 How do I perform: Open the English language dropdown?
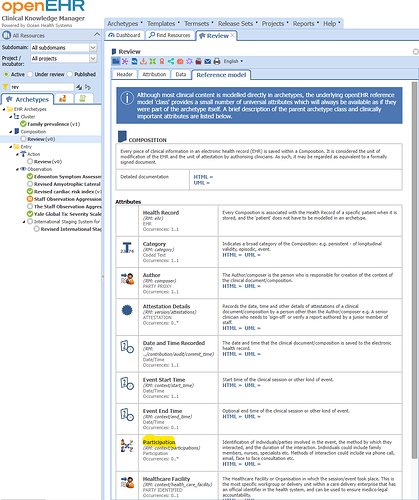coord(233,61)
